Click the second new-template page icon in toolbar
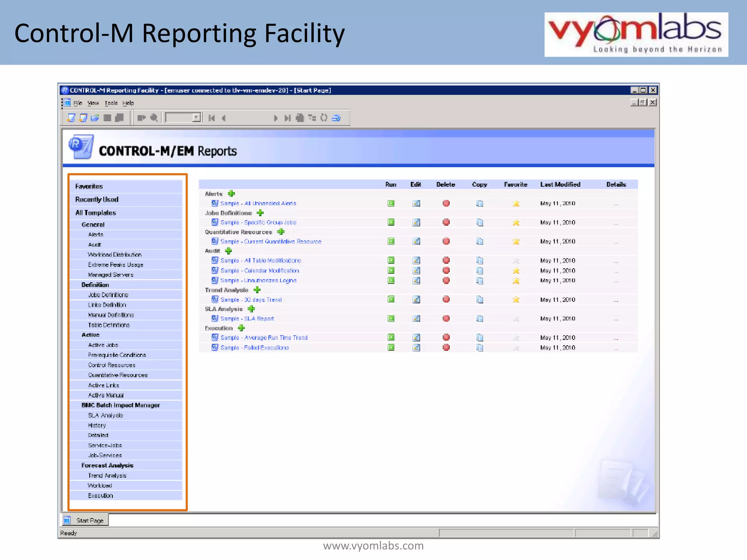This screenshot has height=560, width=747. coord(83,118)
